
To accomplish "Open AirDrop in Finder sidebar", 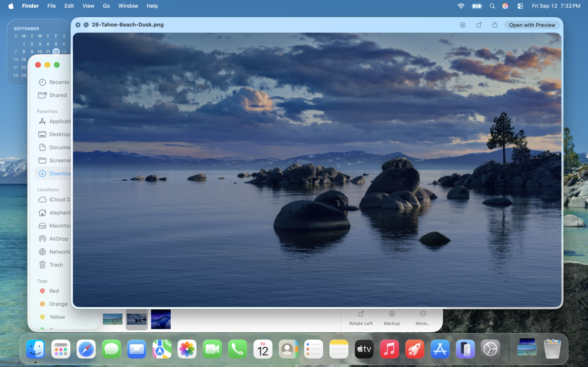I will coord(59,239).
